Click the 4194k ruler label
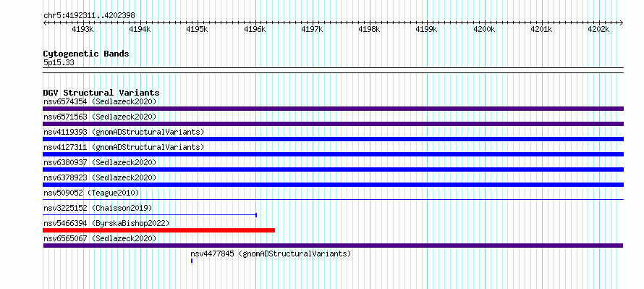The width and height of the screenshot is (644, 289). tap(140, 30)
